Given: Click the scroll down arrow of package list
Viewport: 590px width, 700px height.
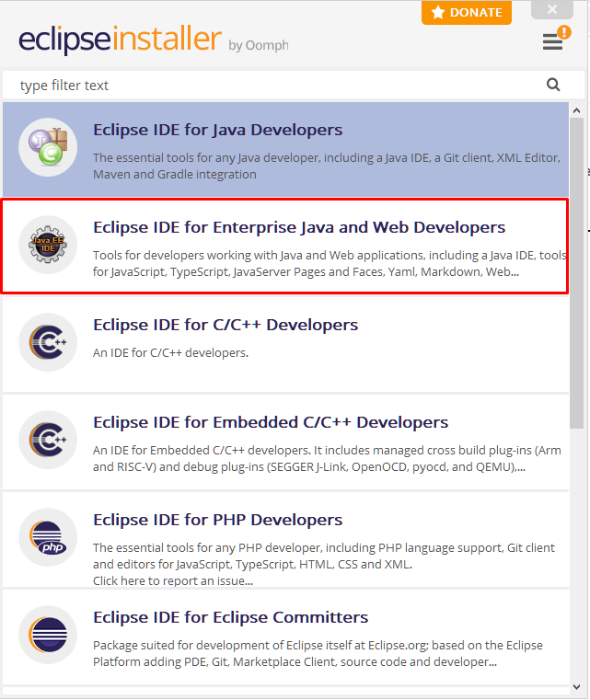Looking at the screenshot, I should 576,686.
